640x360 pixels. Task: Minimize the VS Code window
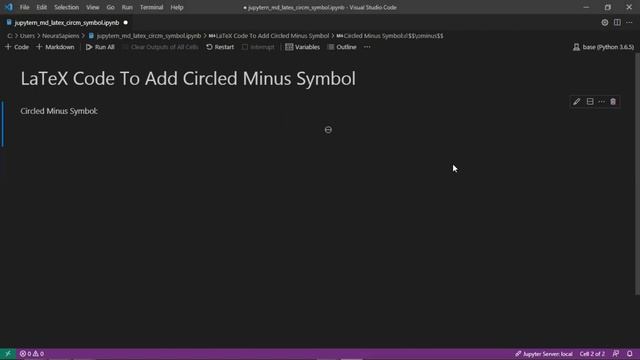tap(586, 7)
